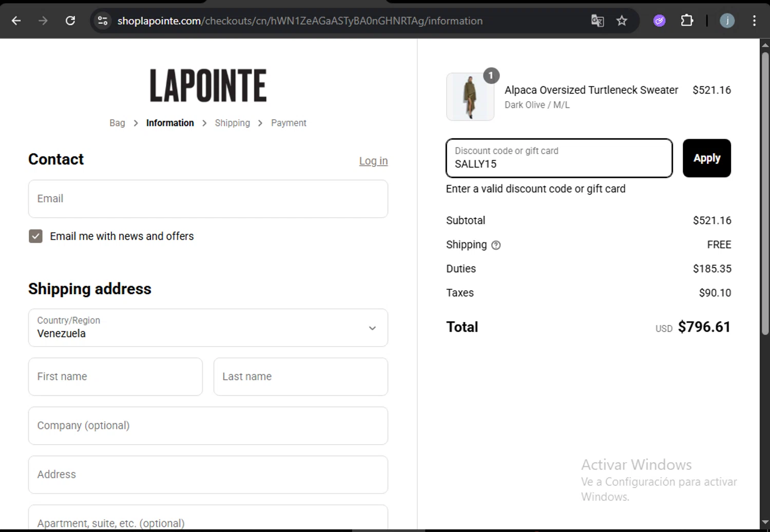Viewport: 770px width, 532px height.
Task: Apply the discount code
Action: click(707, 158)
